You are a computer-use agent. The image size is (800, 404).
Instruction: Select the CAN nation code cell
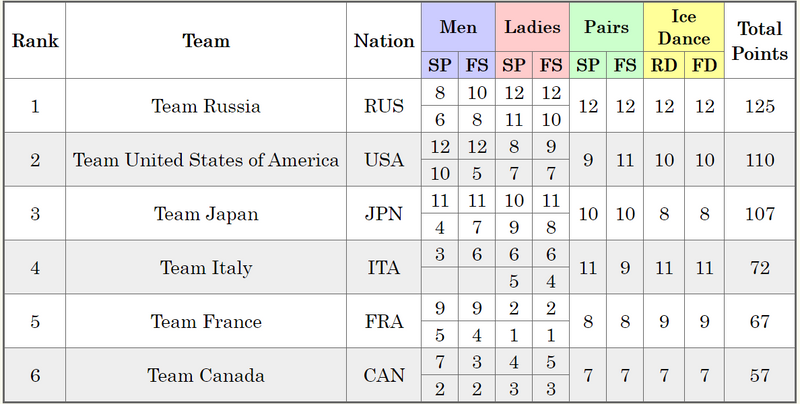384,375
